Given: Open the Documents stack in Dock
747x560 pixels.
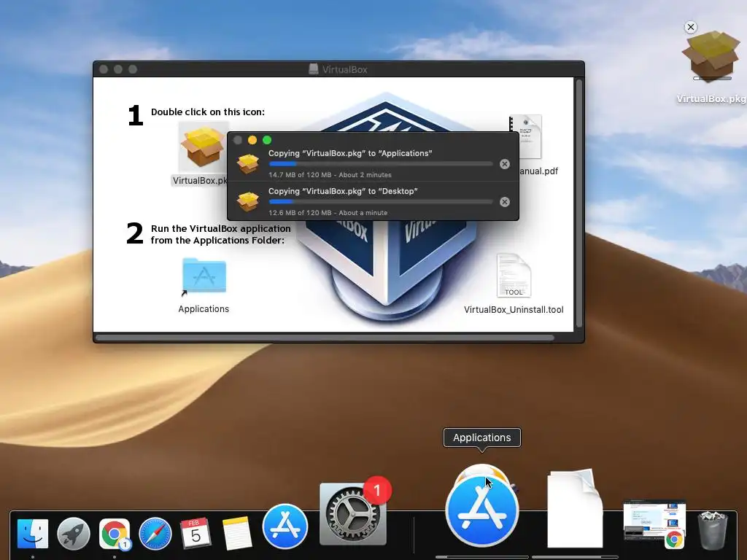Looking at the screenshot, I should pos(575,508).
